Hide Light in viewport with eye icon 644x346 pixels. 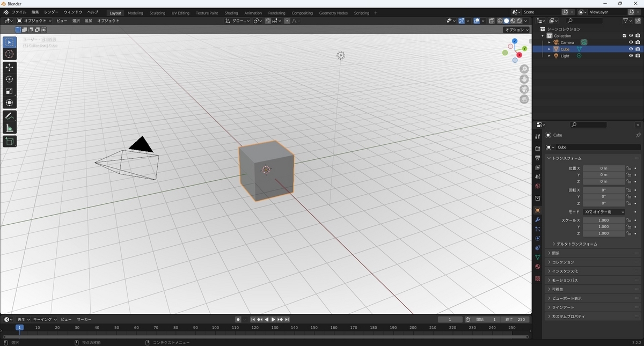click(631, 56)
